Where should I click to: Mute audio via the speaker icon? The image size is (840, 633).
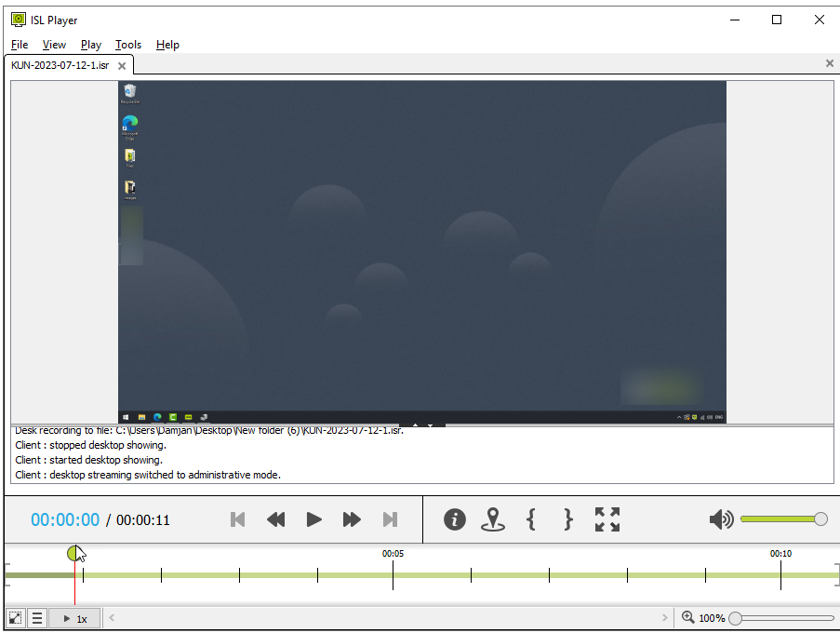point(721,519)
